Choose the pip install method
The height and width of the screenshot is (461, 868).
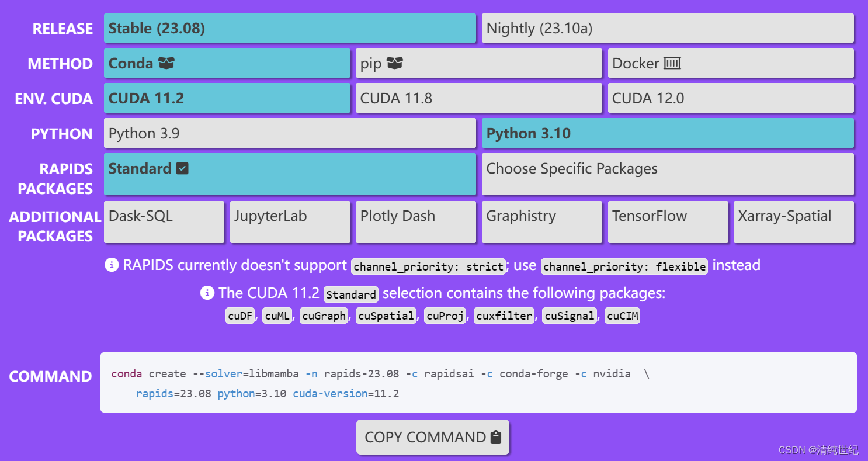[x=479, y=63]
